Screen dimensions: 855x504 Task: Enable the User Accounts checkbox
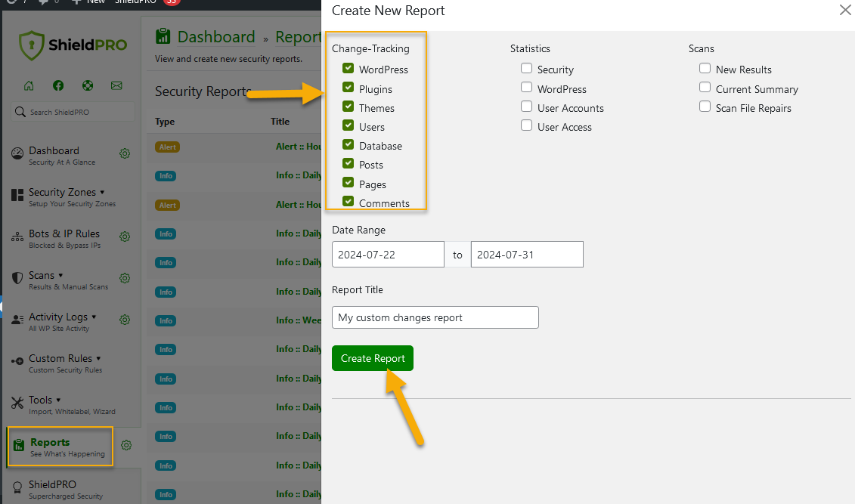point(526,107)
